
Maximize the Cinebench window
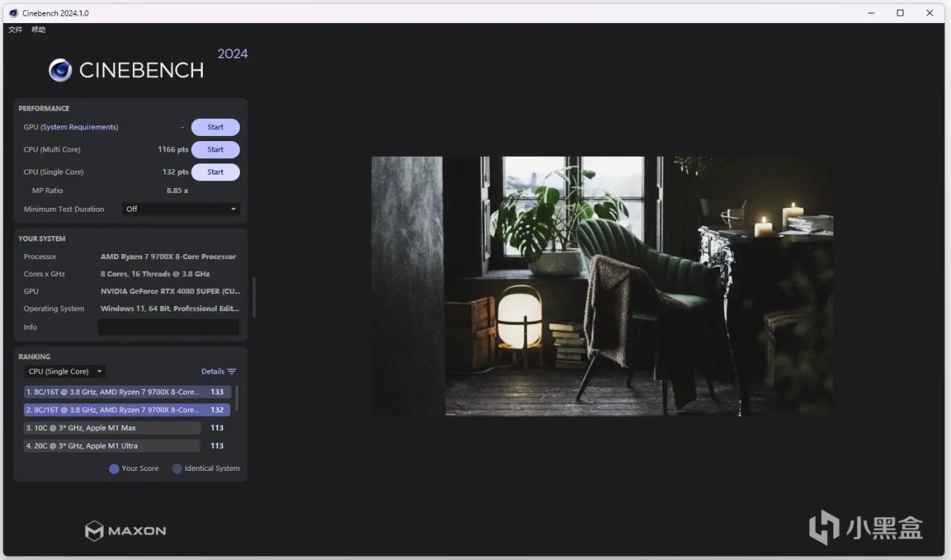[x=900, y=13]
